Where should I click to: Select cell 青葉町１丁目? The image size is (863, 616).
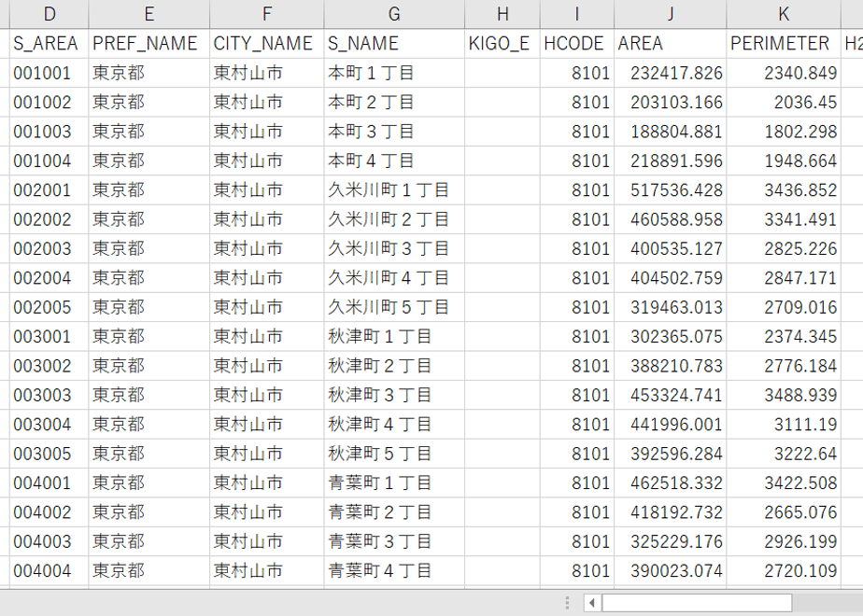pyautogui.click(x=394, y=483)
